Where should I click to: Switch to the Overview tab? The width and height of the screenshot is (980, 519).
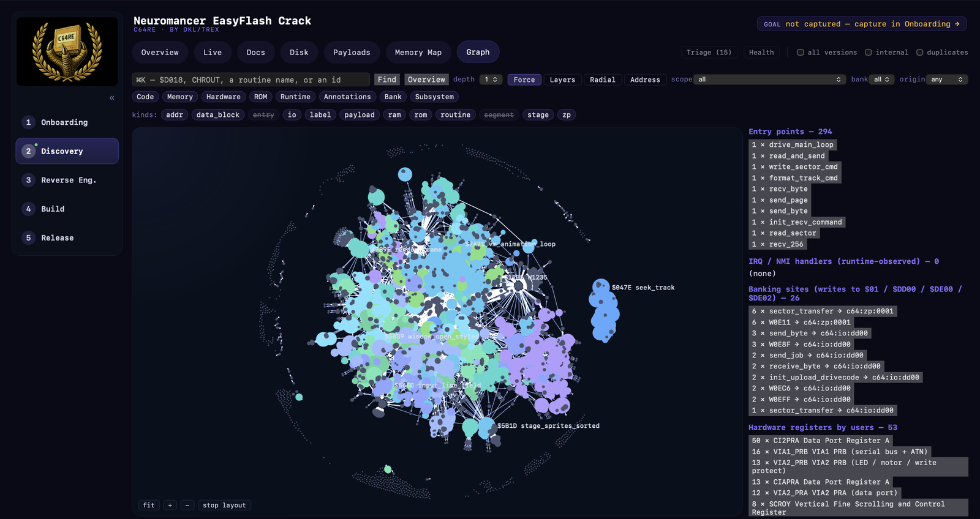click(x=160, y=53)
